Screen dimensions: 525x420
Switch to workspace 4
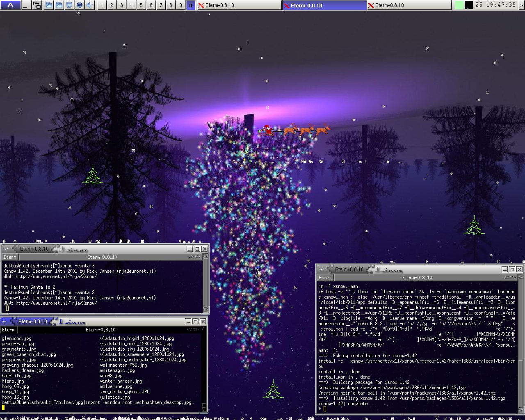click(x=131, y=5)
